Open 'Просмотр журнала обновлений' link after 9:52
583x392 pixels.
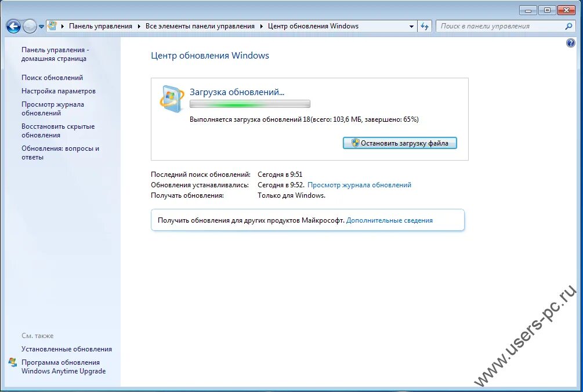coord(359,184)
